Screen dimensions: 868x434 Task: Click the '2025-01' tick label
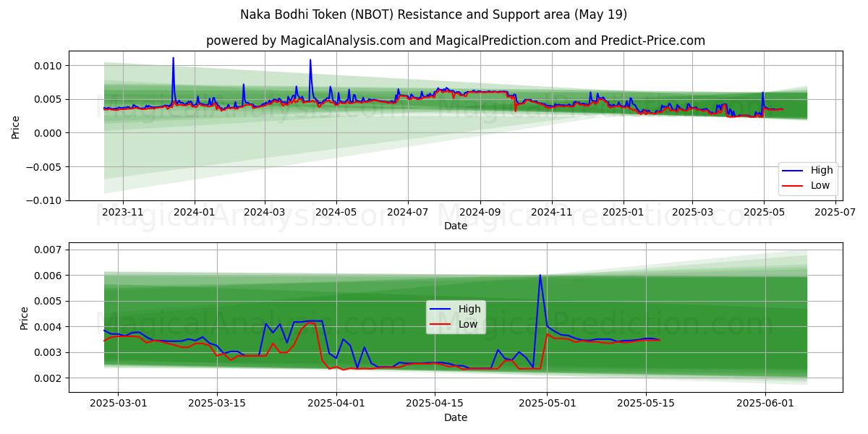click(624, 212)
